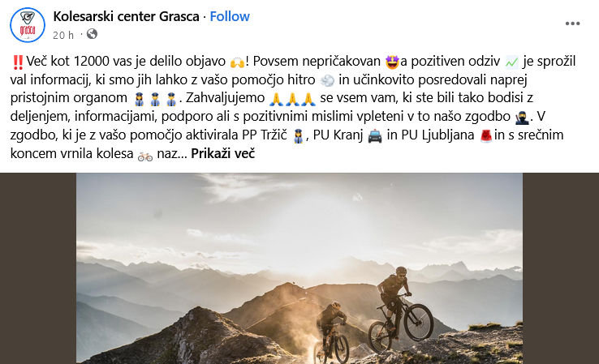599x364 pixels.
Task: Click the bicycle emoji after kolesa
Action: 145,155
